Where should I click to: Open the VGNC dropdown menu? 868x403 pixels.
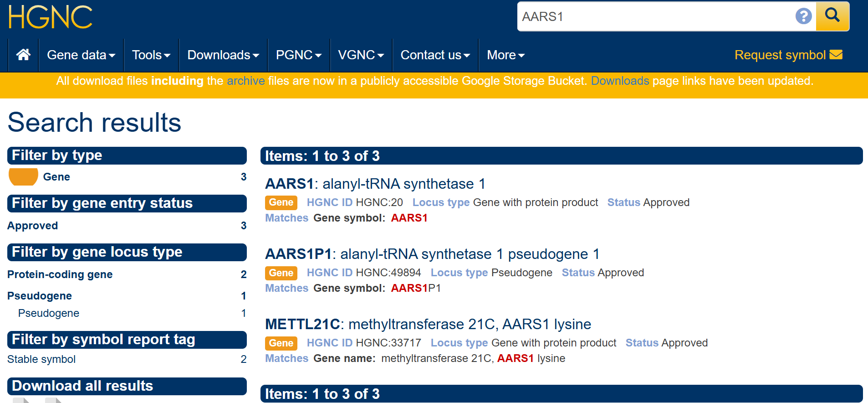point(361,55)
